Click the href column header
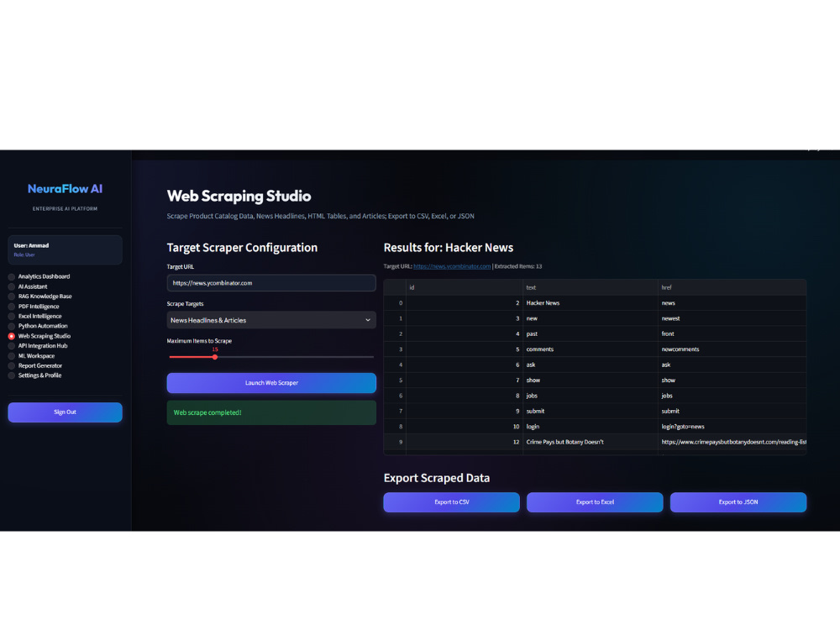The width and height of the screenshot is (840, 630). tap(732, 287)
